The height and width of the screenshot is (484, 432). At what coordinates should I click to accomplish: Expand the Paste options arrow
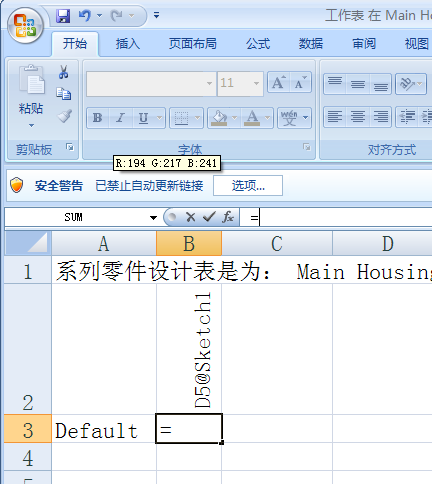point(31,126)
